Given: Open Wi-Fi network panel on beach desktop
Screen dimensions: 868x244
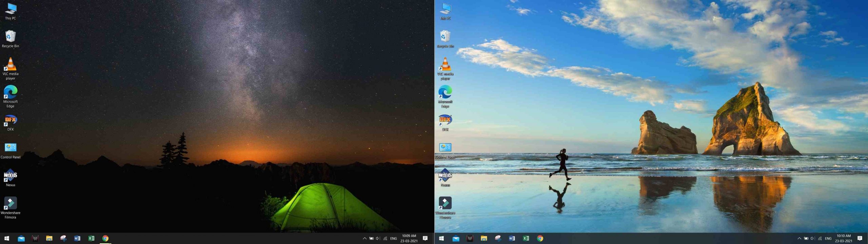Looking at the screenshot, I should [x=820, y=238].
